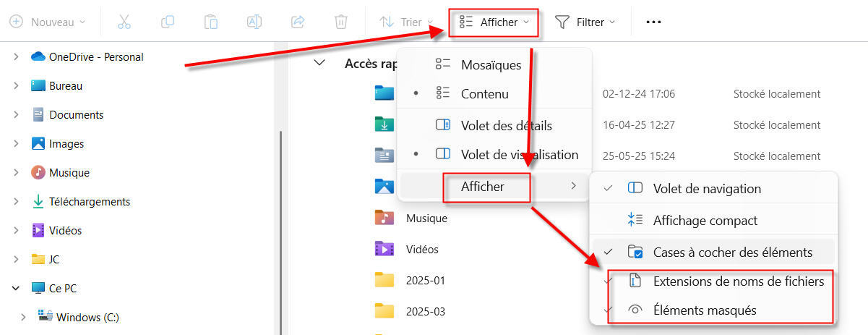The image size is (868, 335).
Task: Open the Afficher dropdown in toolbar
Action: coord(494,22)
